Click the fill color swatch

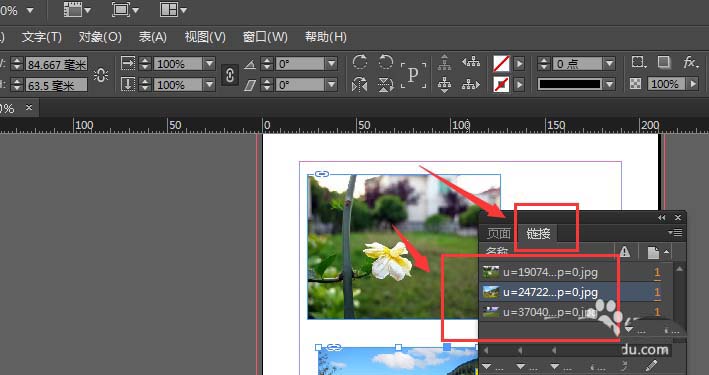click(501, 64)
